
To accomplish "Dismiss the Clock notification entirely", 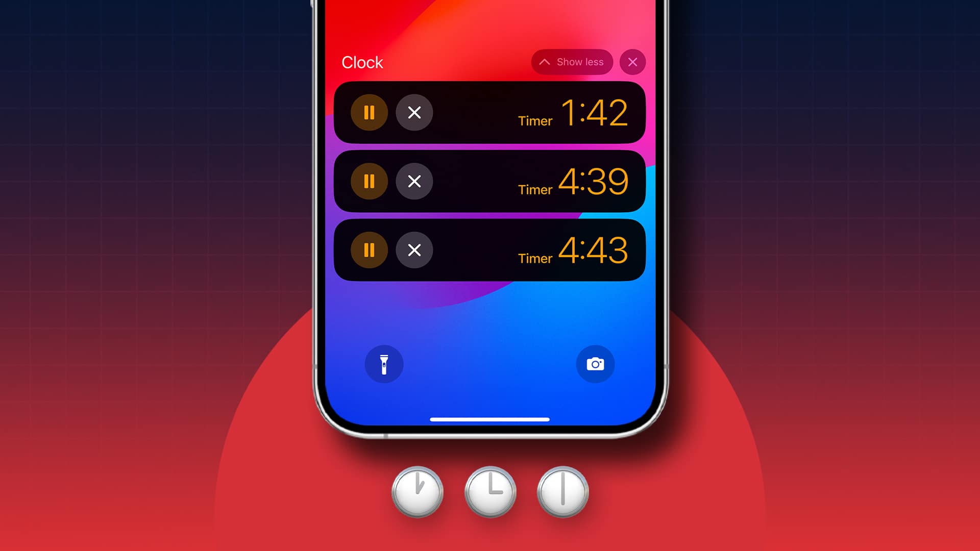I will tap(632, 61).
